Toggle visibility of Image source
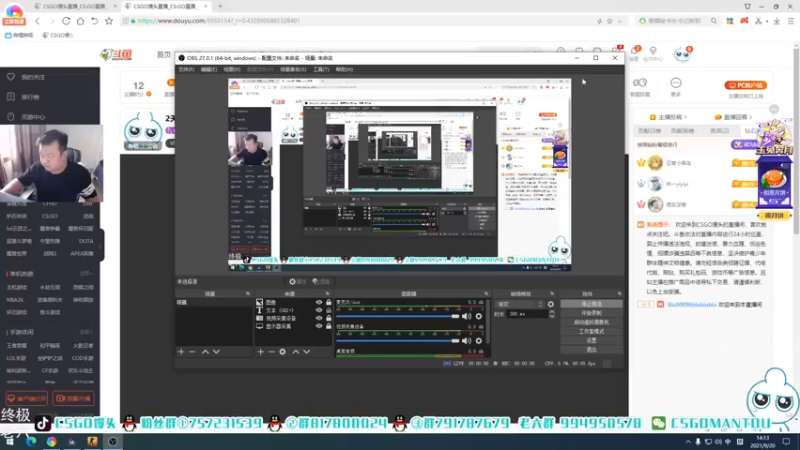Screen dimensions: 800x450 pos(319,303)
